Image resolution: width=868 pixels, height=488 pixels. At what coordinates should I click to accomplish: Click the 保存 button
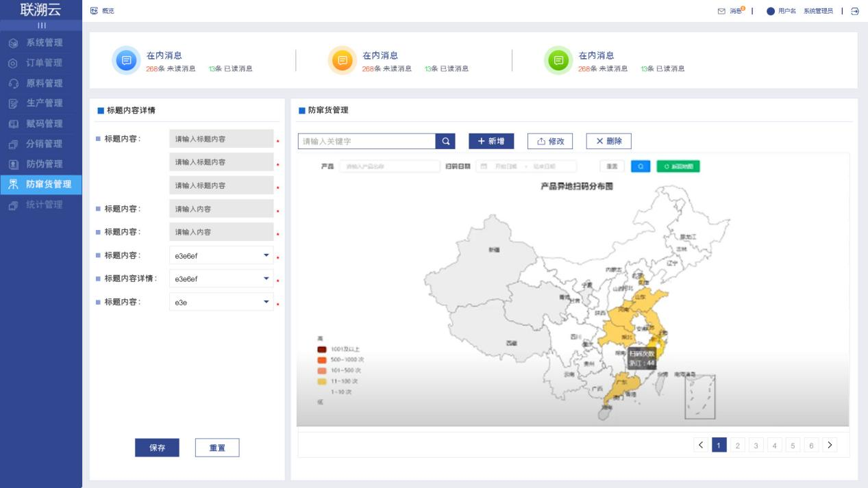(x=157, y=448)
